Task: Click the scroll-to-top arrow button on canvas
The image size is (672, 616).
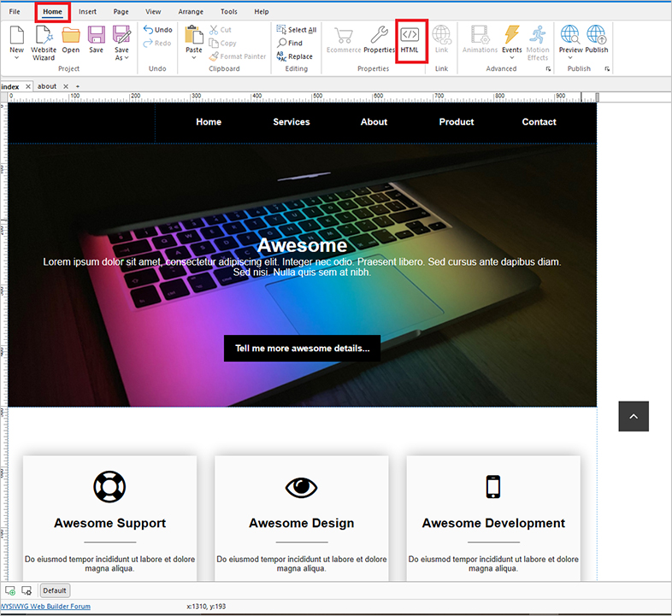Action: [x=634, y=416]
